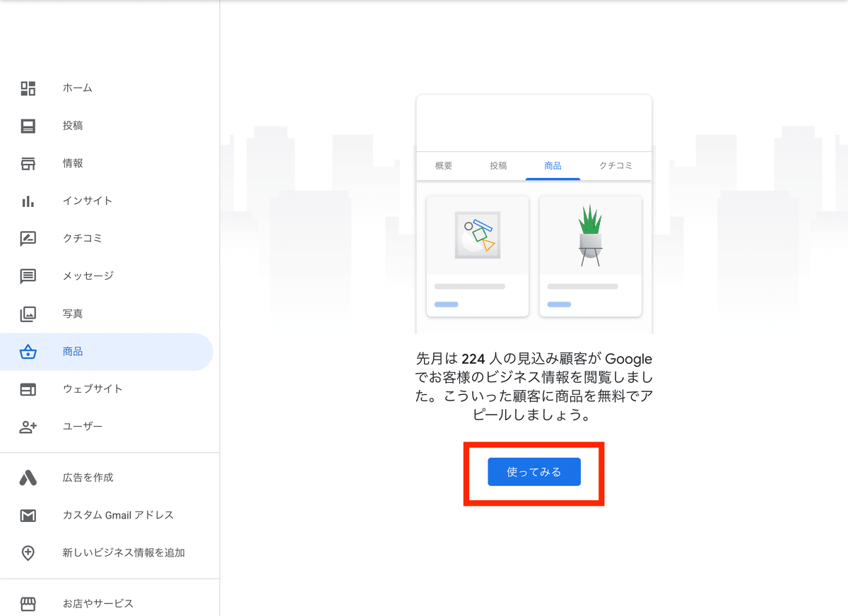Select 概要 tab in preview card
848x616 pixels.
coord(444,166)
